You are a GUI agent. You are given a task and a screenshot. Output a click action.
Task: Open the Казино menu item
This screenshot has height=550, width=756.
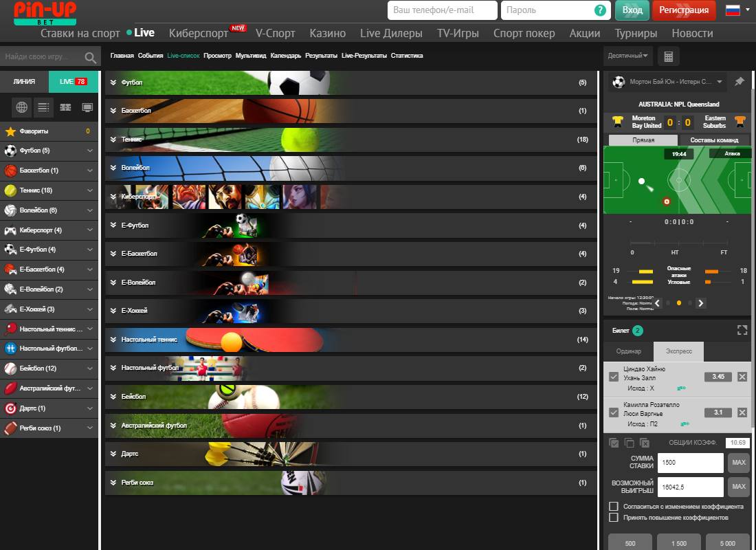coord(327,33)
